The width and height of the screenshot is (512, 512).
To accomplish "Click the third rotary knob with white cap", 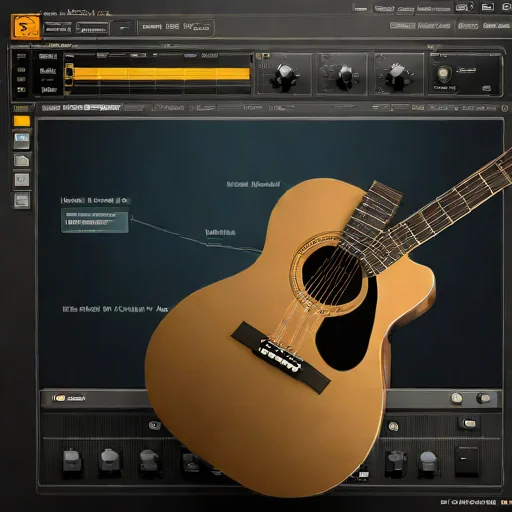I will (x=396, y=75).
